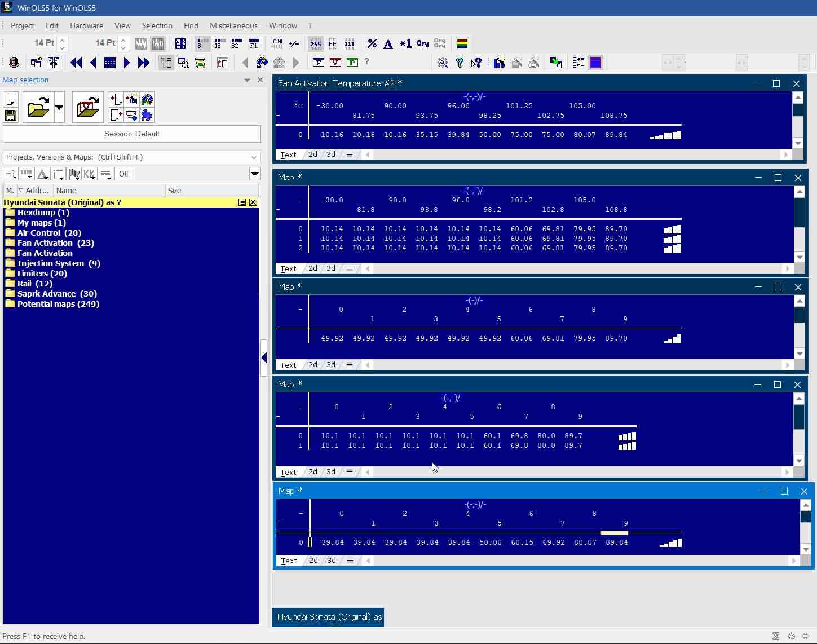The width and height of the screenshot is (817, 644).
Task: Click the percent display icon in toolbar
Action: pyautogui.click(x=372, y=43)
